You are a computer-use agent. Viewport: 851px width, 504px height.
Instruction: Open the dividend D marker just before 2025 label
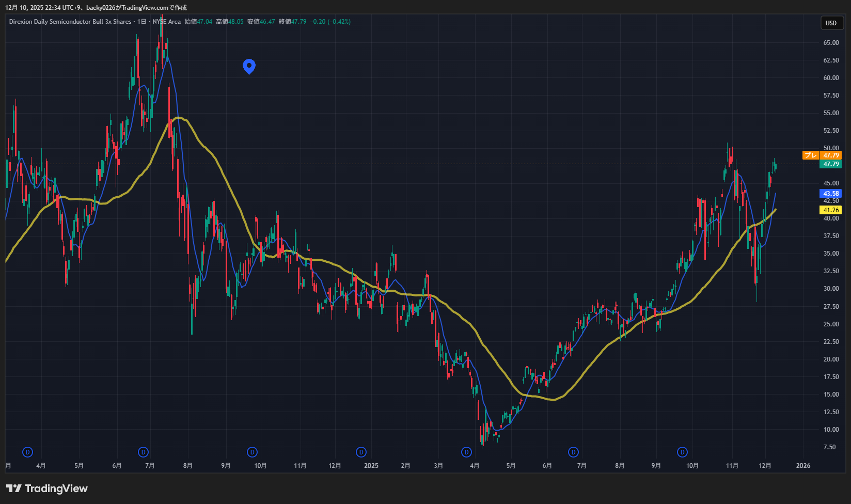point(361,452)
